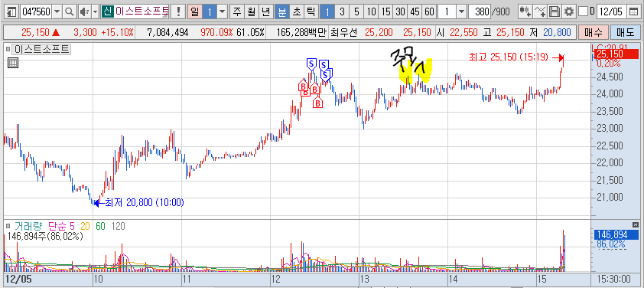Tick the D checkbox near date
This screenshot has height=288, width=644.
583,11
